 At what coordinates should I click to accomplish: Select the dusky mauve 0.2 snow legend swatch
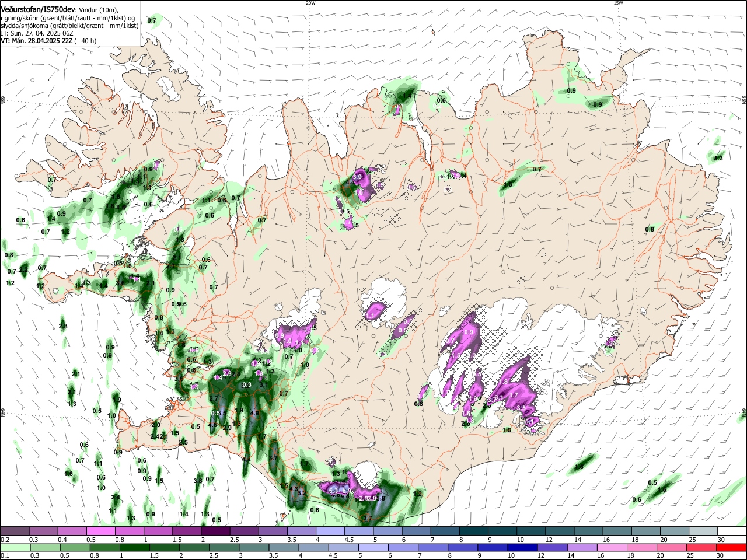pyautogui.click(x=15, y=531)
